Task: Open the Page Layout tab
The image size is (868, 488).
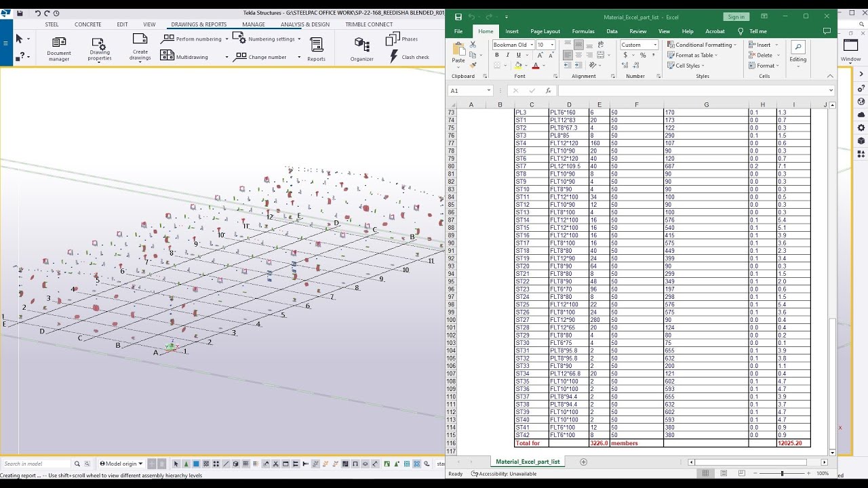Action: 545,31
